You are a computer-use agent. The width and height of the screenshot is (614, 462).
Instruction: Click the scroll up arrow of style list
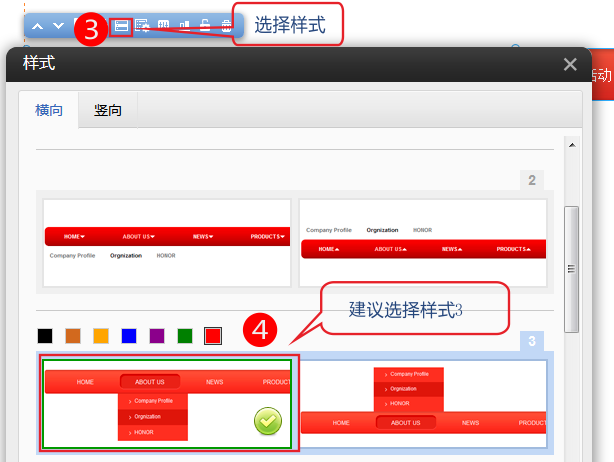click(x=572, y=145)
